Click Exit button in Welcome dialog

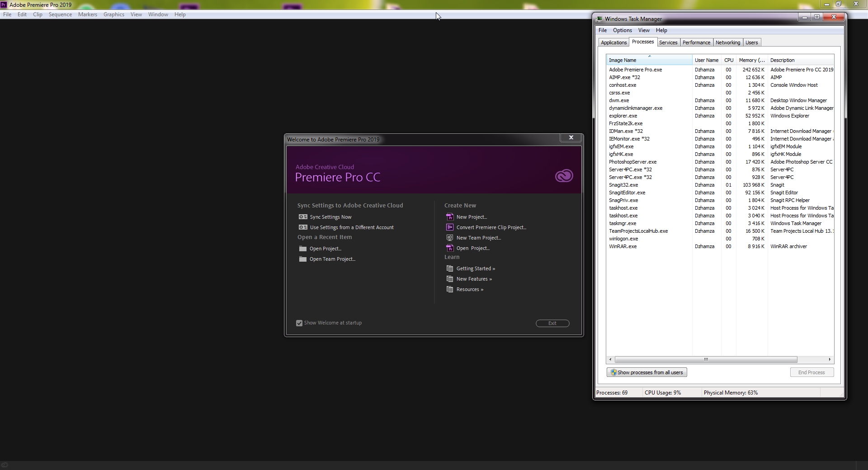click(552, 323)
